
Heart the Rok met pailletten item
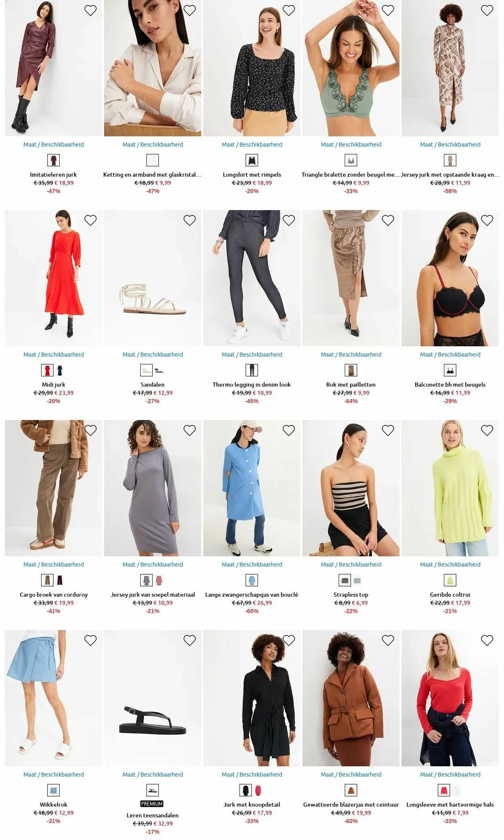388,220
